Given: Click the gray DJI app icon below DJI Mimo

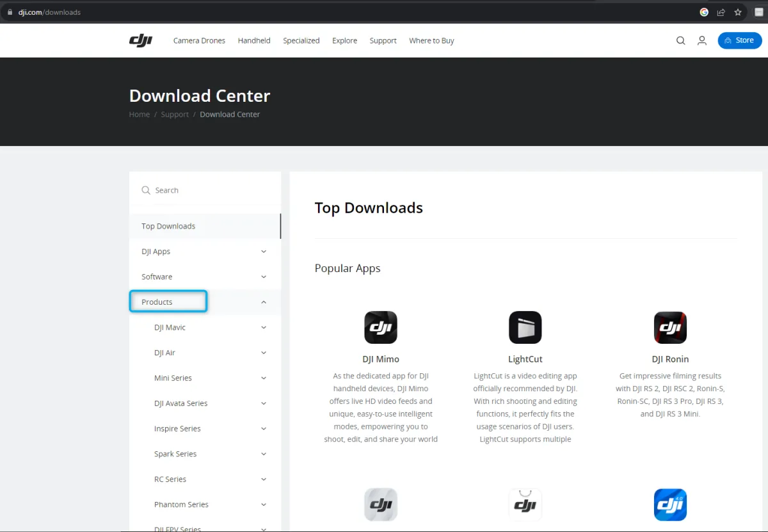Looking at the screenshot, I should click(381, 504).
